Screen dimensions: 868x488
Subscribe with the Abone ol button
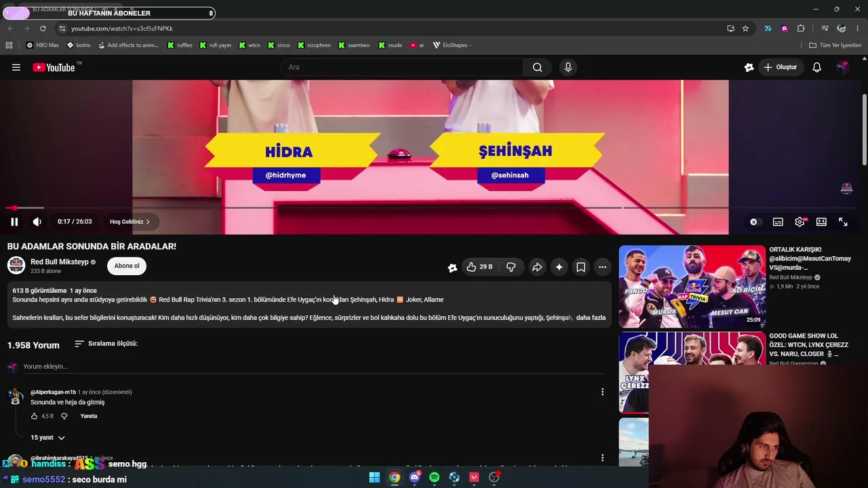point(127,266)
